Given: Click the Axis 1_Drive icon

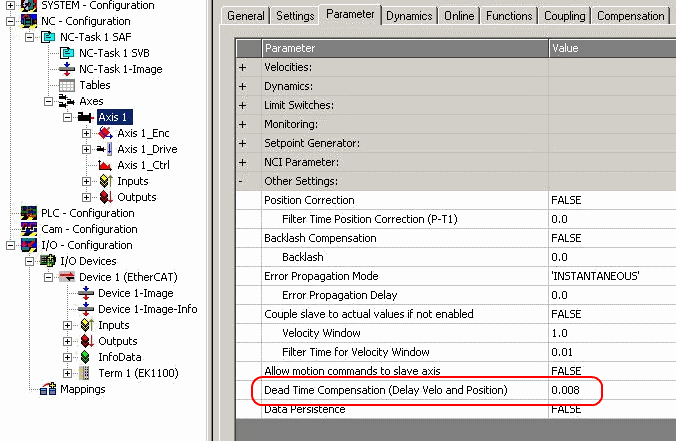Looking at the screenshot, I should (x=105, y=149).
